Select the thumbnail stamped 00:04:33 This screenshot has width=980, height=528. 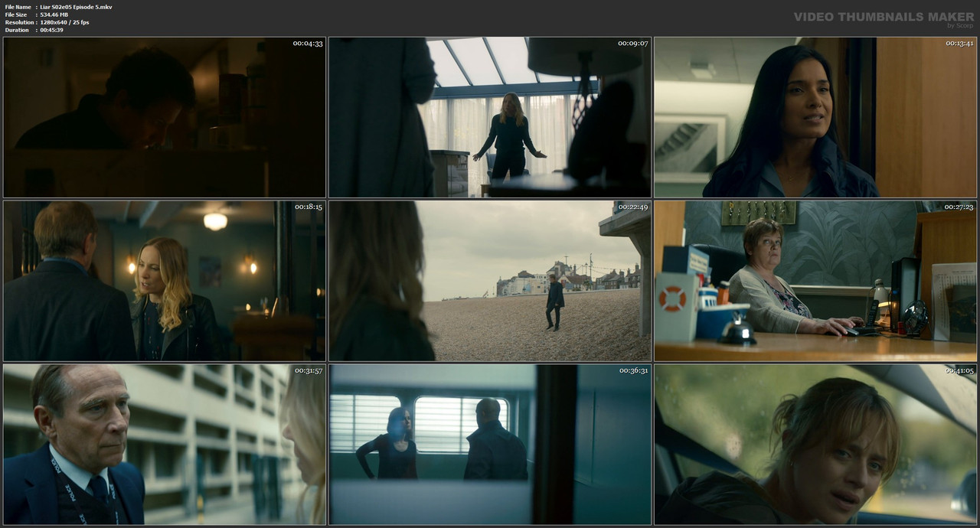165,118
